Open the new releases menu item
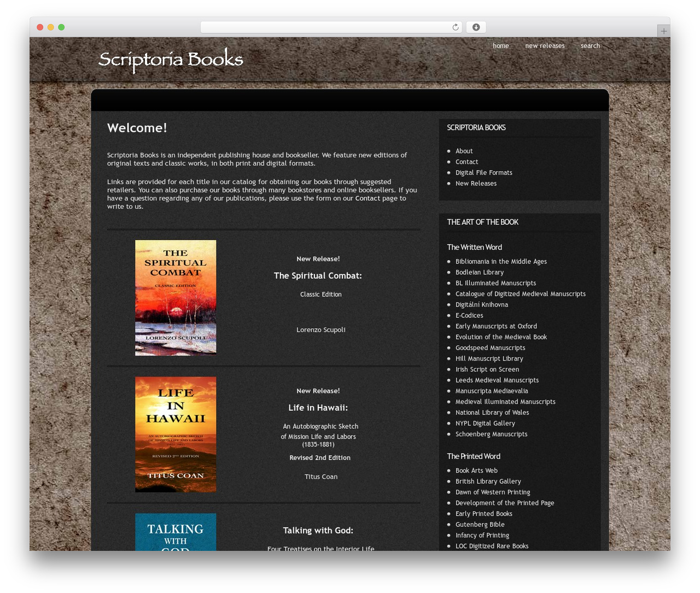Viewport: 700px width, 593px height. (545, 46)
